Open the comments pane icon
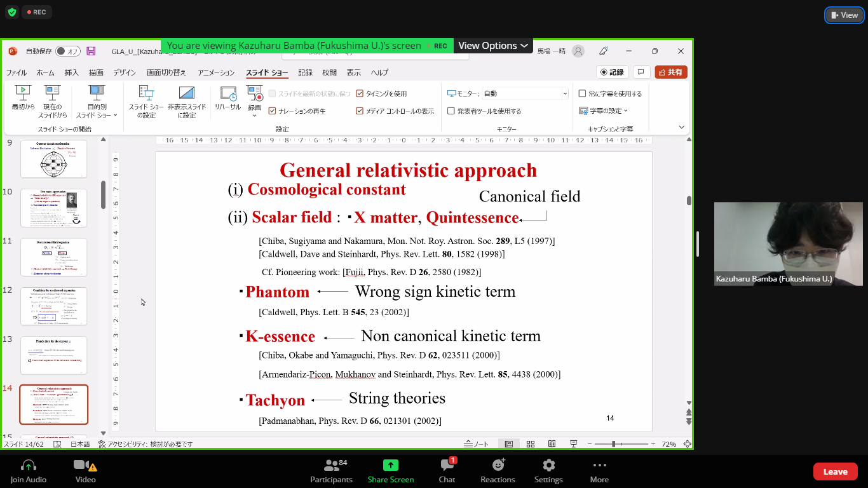This screenshot has width=868, height=488. tap(641, 72)
